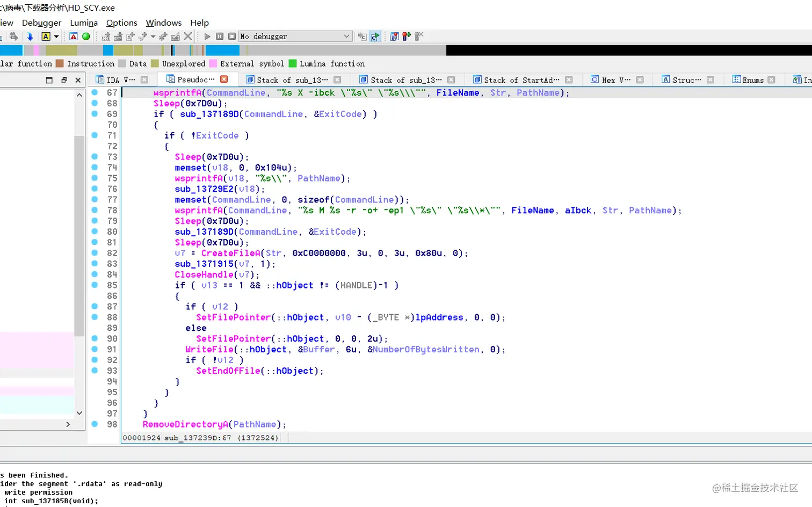Close the Hex View tab

pos(640,79)
